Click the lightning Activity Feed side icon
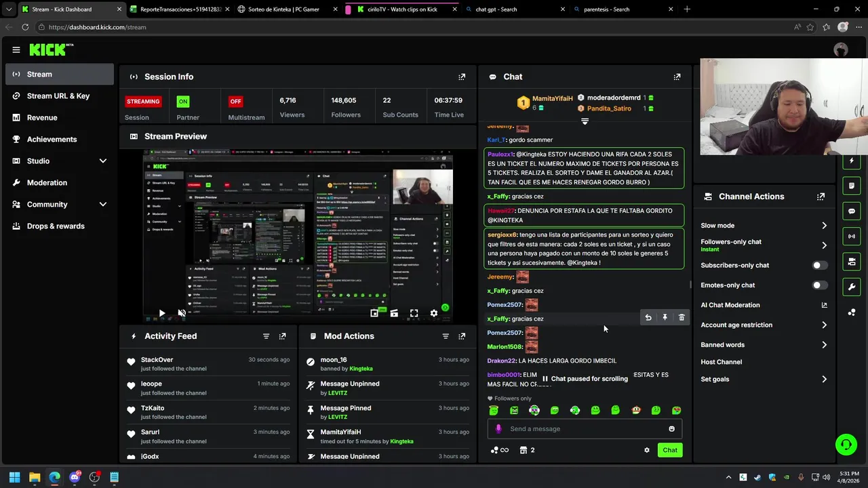Image resolution: width=868 pixels, height=488 pixels. point(852,161)
